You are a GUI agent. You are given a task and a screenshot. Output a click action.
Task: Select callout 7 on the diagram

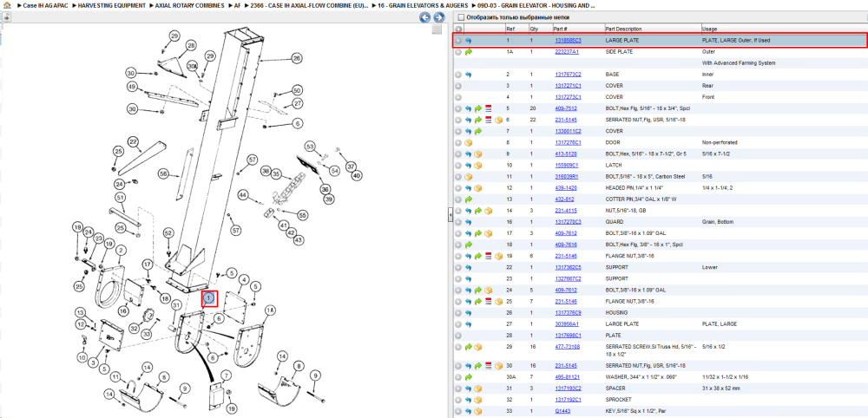(226, 376)
